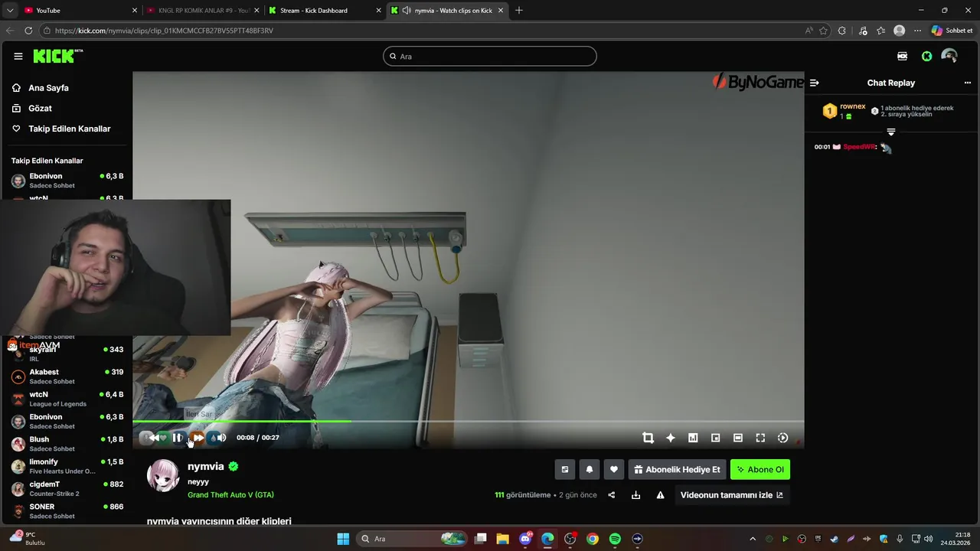Click the browser address bar URL
The image size is (980, 551).
(x=164, y=31)
